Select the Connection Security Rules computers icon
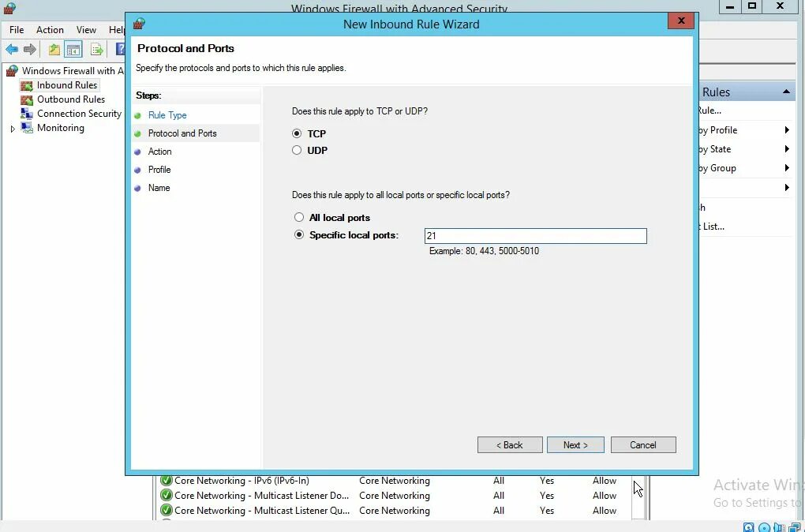 tap(26, 114)
